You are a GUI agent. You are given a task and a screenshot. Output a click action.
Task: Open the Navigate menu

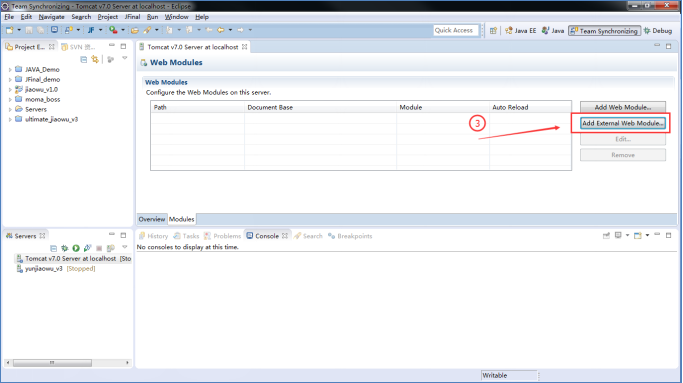tap(51, 17)
